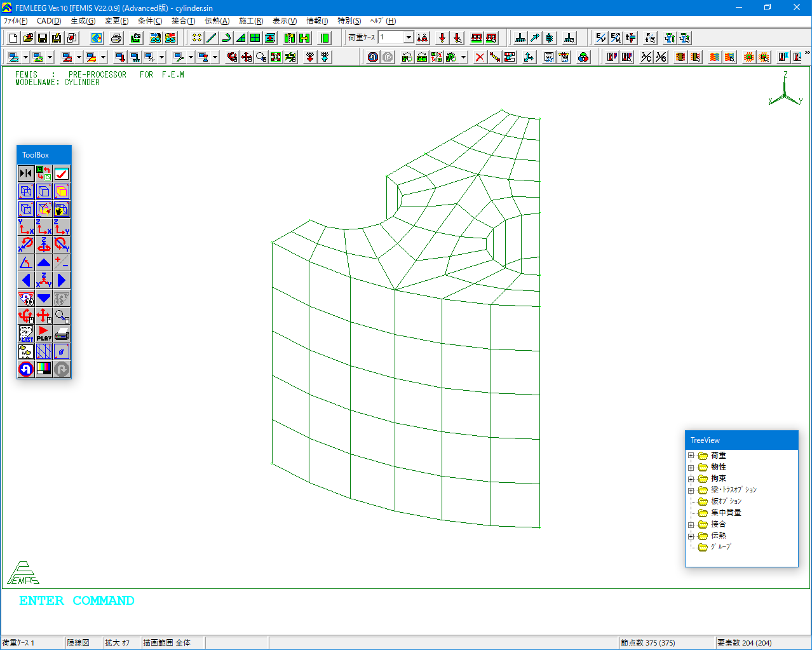Click the 物性 folder label in TreeView

(718, 467)
